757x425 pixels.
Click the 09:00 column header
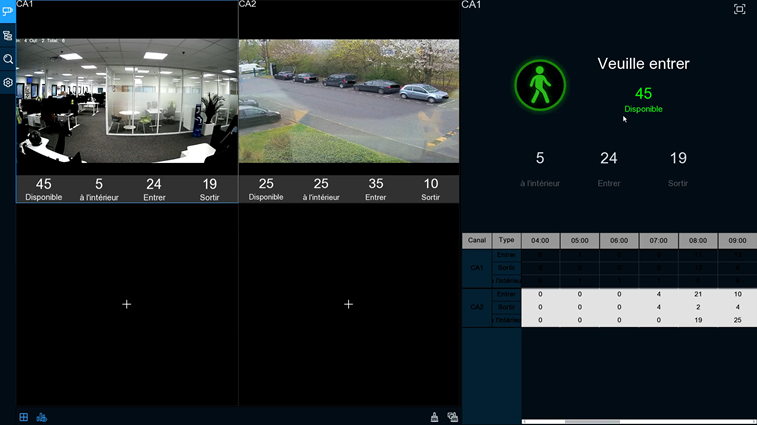(737, 241)
